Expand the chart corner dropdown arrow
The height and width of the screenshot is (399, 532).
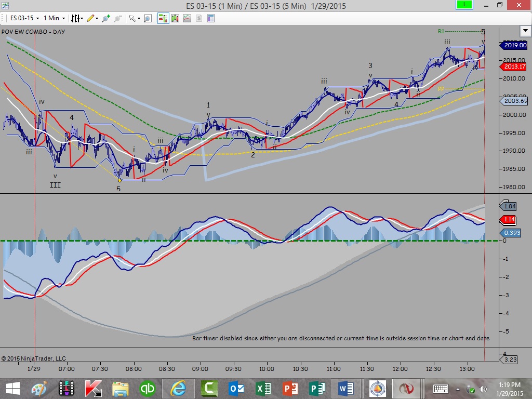coord(525,31)
